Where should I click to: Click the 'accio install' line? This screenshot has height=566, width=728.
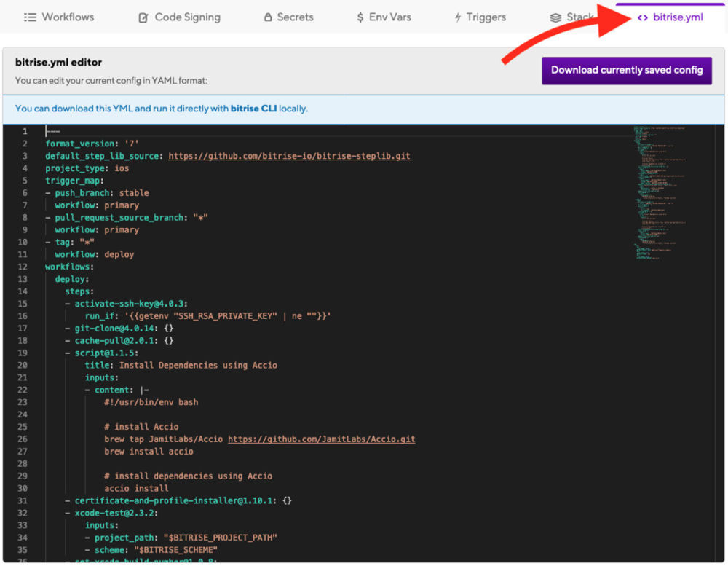pyautogui.click(x=137, y=488)
